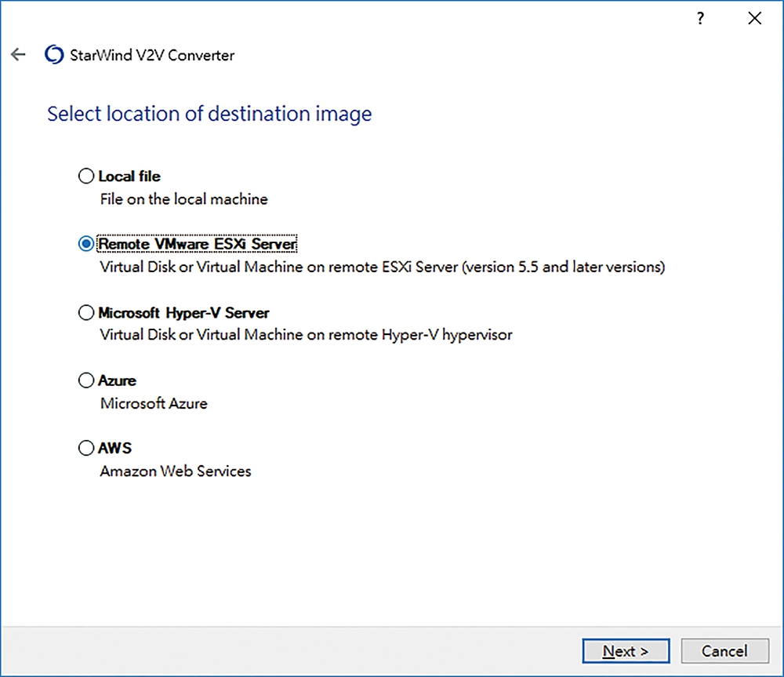Click the 'Amazon Web Services' description text
The image size is (784, 677).
(x=176, y=471)
